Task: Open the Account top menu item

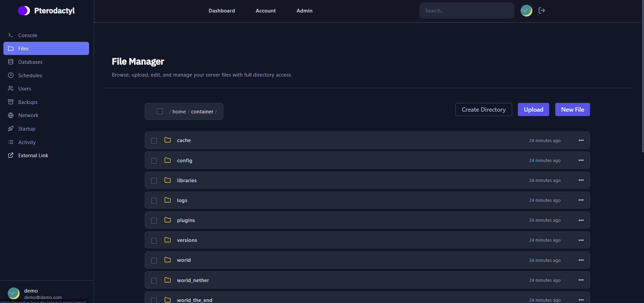Action: [265, 11]
